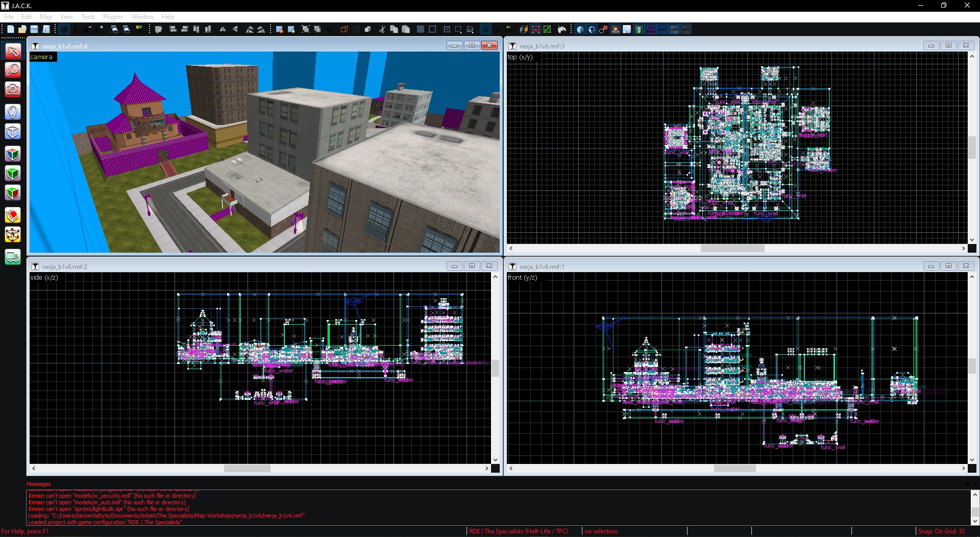
Task: Click the Snap On Grid status indicator
Action: (941, 531)
